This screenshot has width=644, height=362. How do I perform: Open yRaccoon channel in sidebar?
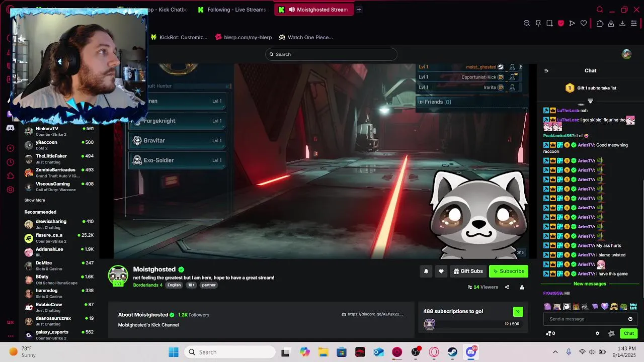coord(59,145)
